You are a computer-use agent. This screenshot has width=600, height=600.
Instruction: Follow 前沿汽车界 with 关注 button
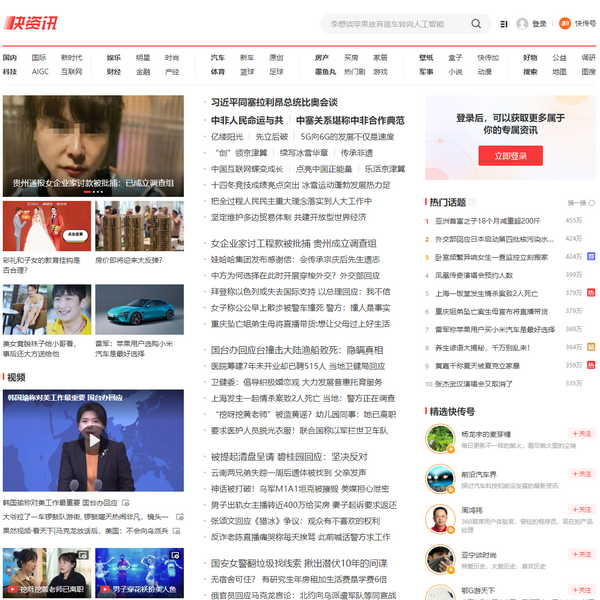581,473
